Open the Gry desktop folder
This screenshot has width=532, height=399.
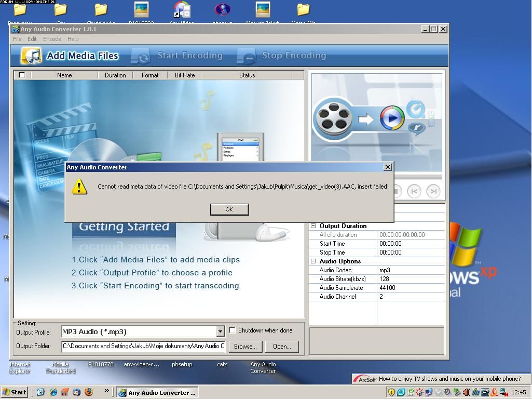click(60, 9)
